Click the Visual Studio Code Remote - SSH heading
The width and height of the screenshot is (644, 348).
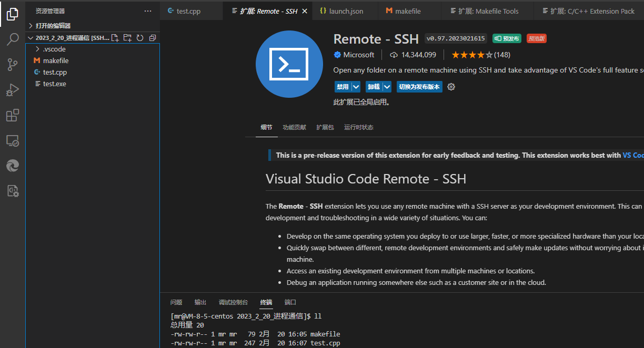[x=366, y=179]
